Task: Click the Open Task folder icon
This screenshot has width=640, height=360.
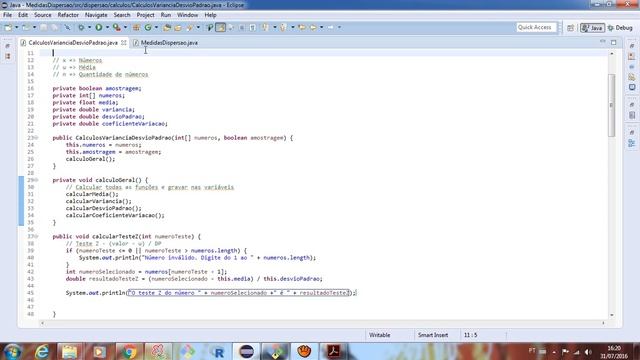Action: (x=178, y=27)
